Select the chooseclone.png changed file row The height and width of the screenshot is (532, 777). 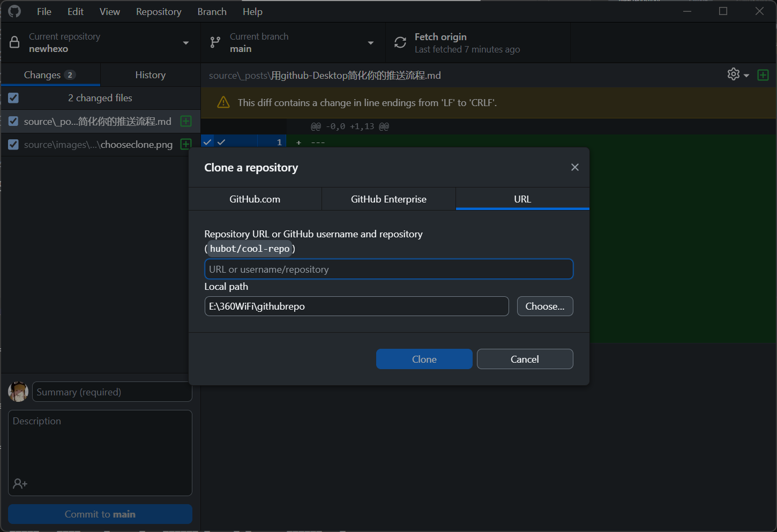[101, 144]
